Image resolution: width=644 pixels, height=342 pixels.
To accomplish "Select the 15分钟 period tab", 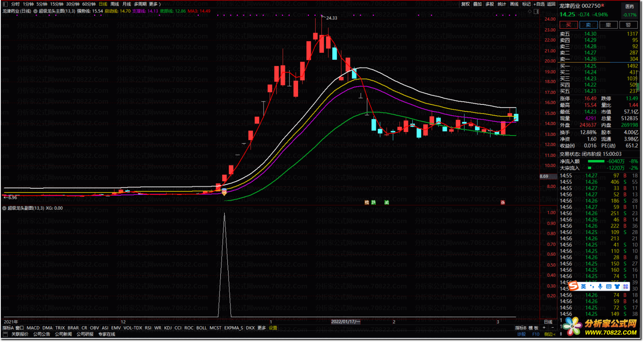I will click(x=57, y=4).
